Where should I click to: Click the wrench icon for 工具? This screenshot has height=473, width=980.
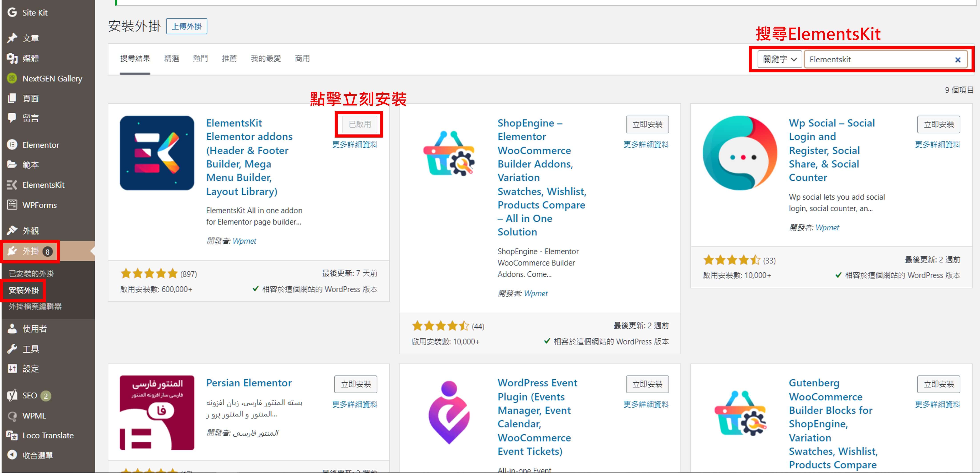[12, 349]
